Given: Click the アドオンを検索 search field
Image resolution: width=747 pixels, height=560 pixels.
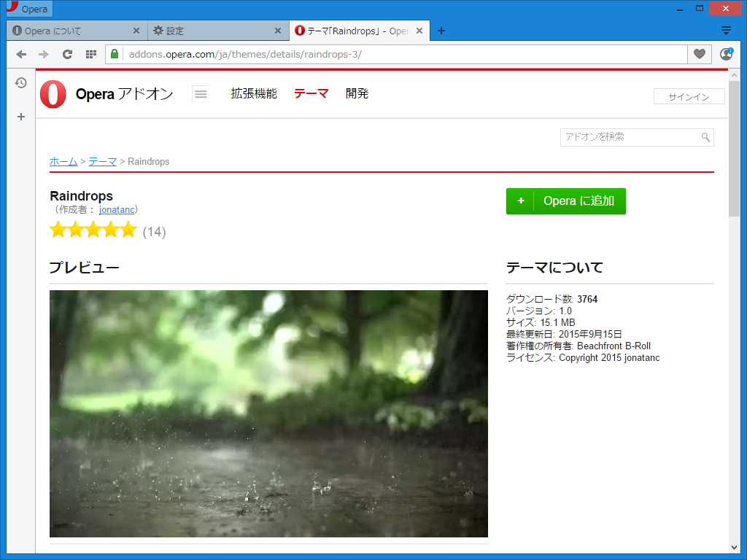Looking at the screenshot, I should 627,137.
